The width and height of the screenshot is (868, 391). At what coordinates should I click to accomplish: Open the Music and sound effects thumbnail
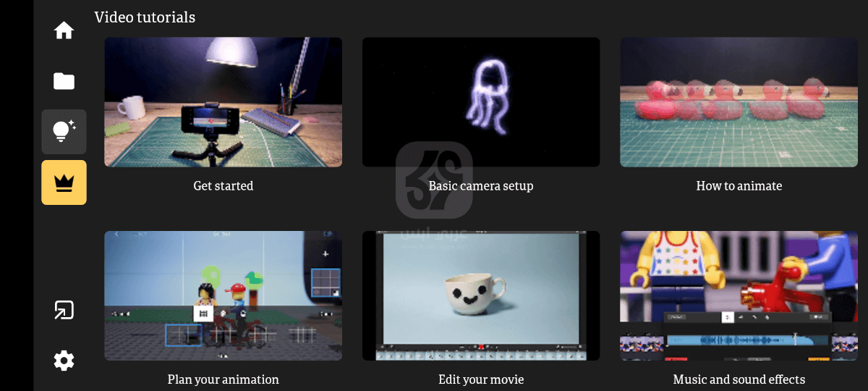(x=739, y=295)
